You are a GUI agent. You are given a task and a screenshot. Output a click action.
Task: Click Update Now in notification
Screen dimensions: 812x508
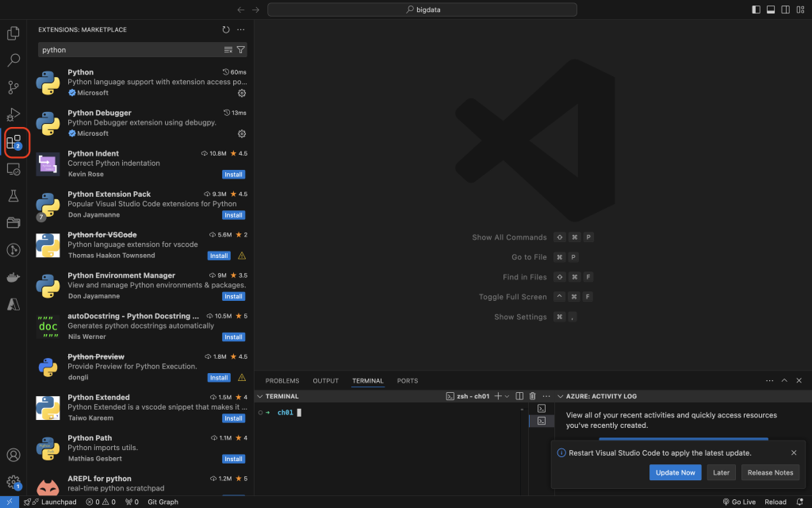676,472
